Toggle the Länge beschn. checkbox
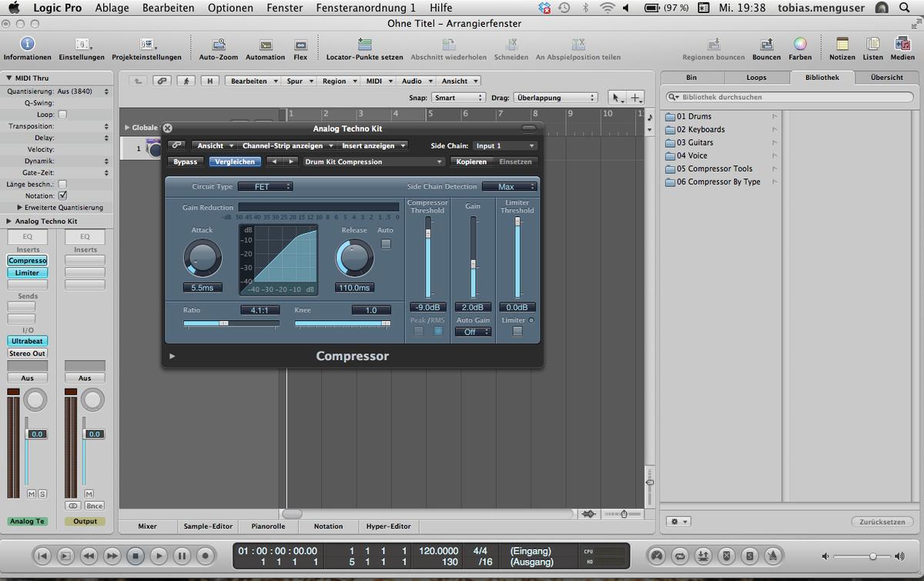924x581 pixels. pos(62,184)
